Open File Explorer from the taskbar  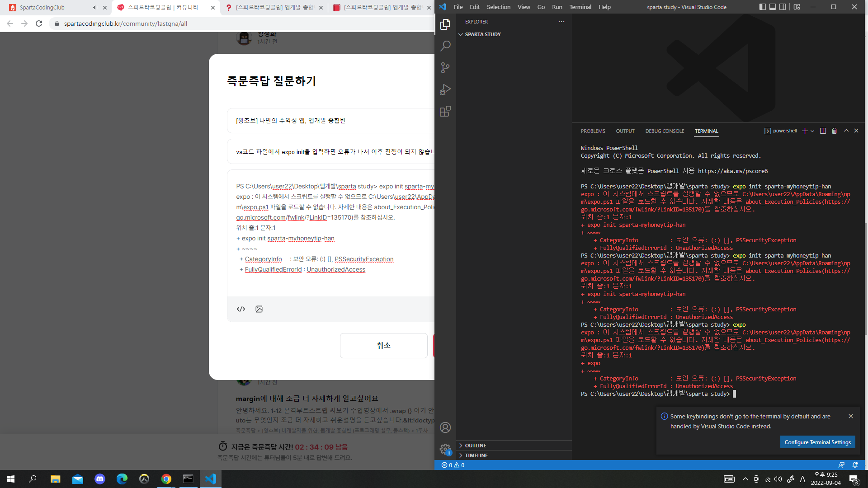[x=56, y=479]
